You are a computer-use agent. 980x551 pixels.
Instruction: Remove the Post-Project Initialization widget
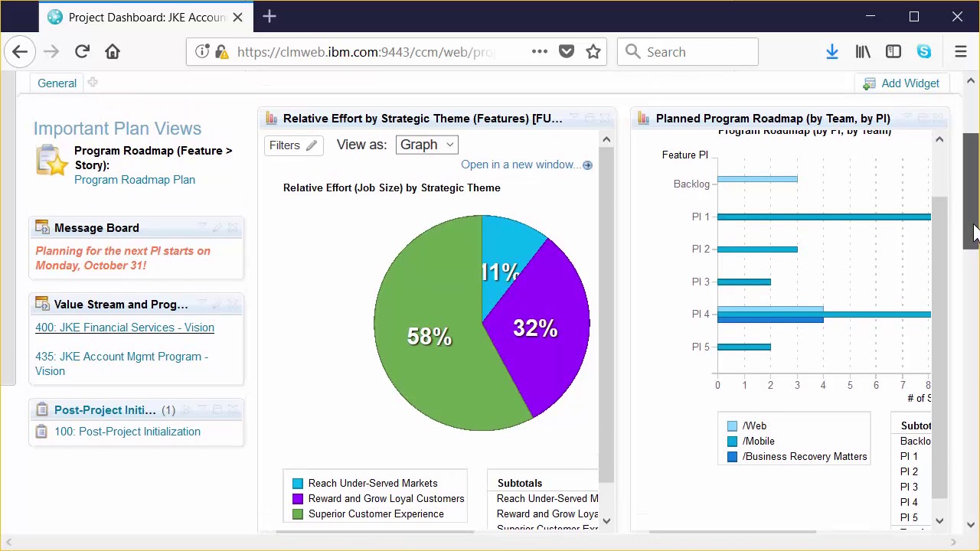coord(233,410)
